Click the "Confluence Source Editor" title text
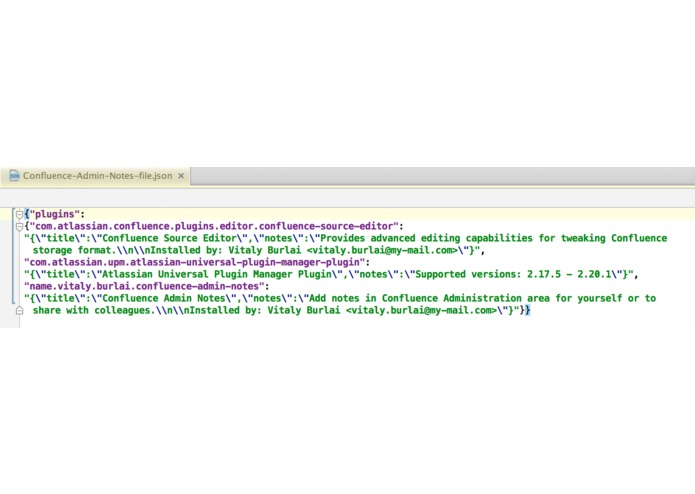The width and height of the screenshot is (695, 494). (169, 238)
